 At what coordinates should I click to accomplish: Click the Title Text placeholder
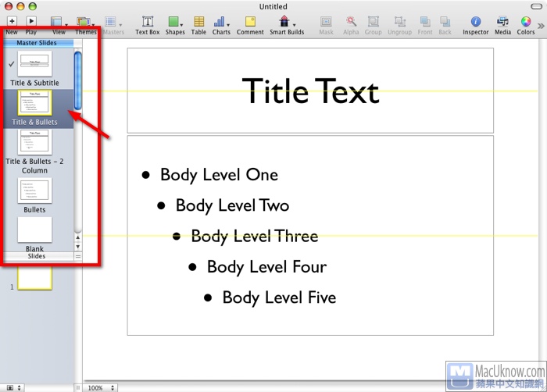310,91
